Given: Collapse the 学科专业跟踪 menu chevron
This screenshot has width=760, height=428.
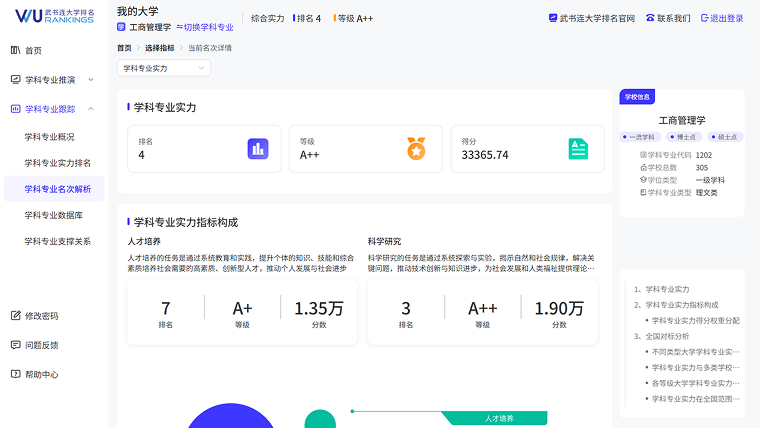Looking at the screenshot, I should click(x=91, y=109).
